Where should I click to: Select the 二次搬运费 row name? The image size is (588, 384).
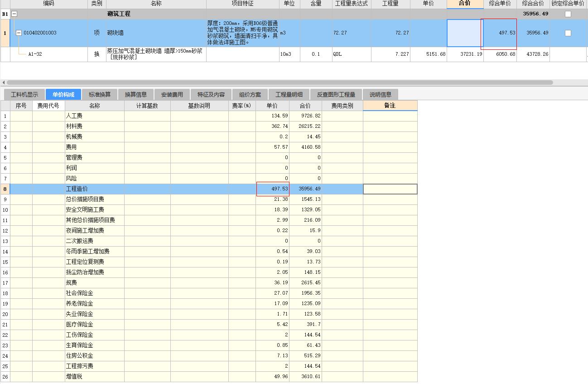tap(80, 241)
